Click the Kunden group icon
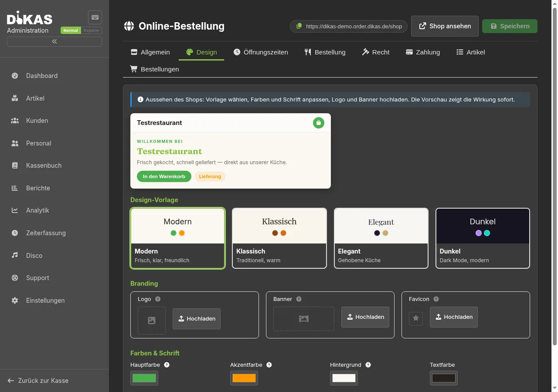Image resolution: width=558 pixels, height=392 pixels. point(15,121)
